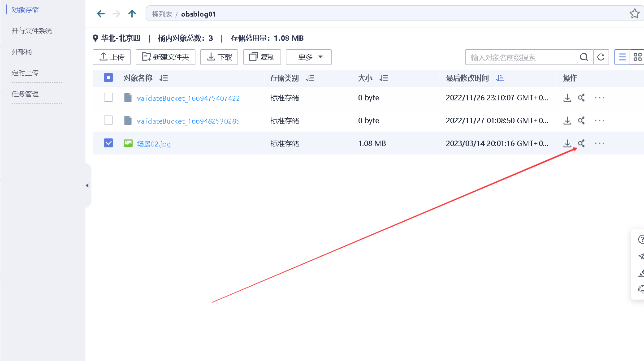Go back with the left arrow
Viewport: 644px width, 361px height.
point(101,14)
